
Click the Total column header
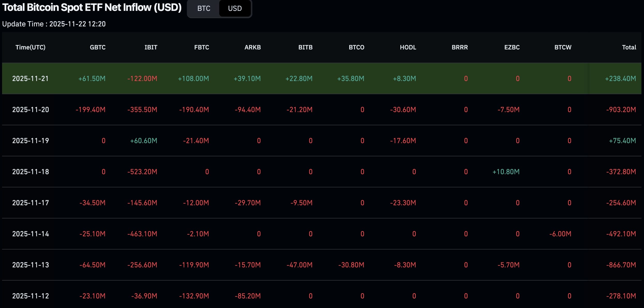[x=629, y=47]
